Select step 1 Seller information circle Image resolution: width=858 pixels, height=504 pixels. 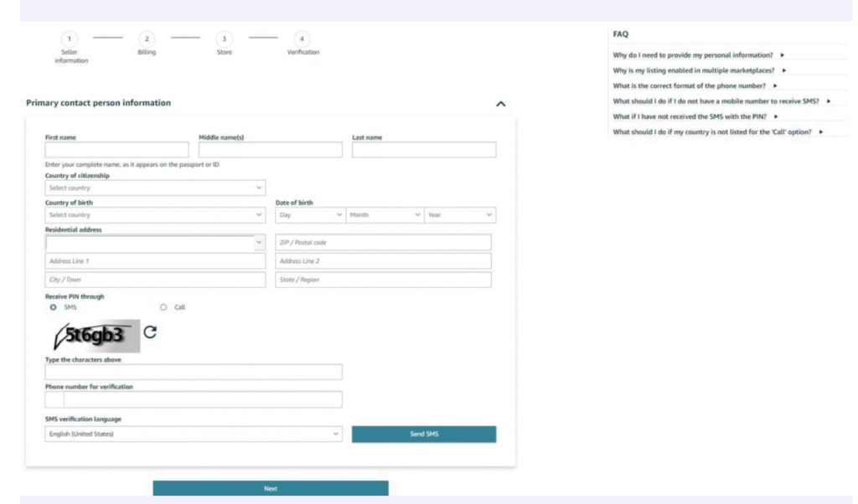coord(71,39)
